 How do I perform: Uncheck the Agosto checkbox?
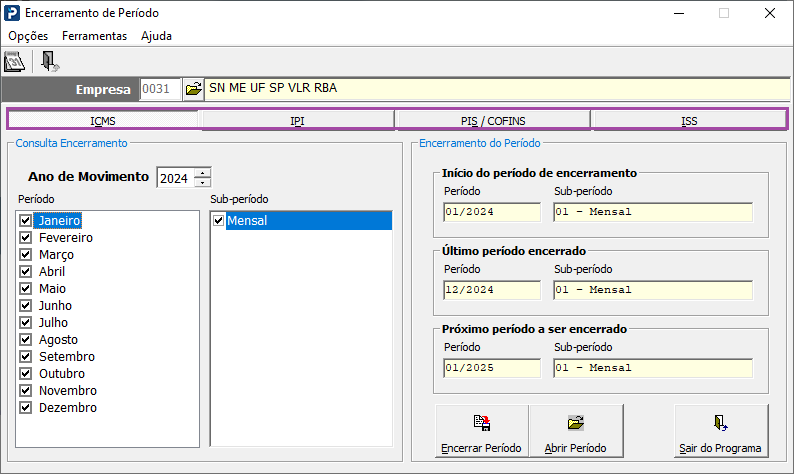pyautogui.click(x=25, y=339)
